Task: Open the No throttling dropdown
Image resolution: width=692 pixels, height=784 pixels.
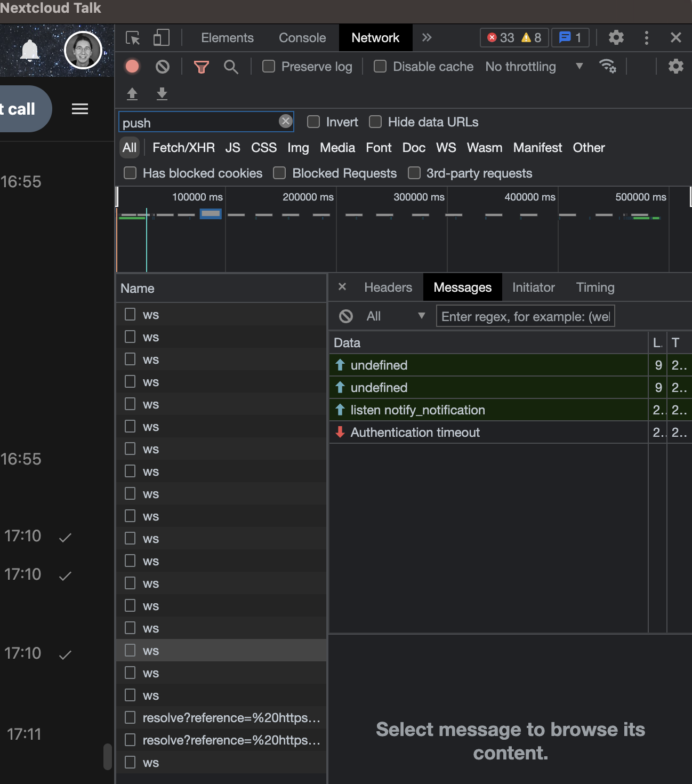Action: click(x=534, y=67)
